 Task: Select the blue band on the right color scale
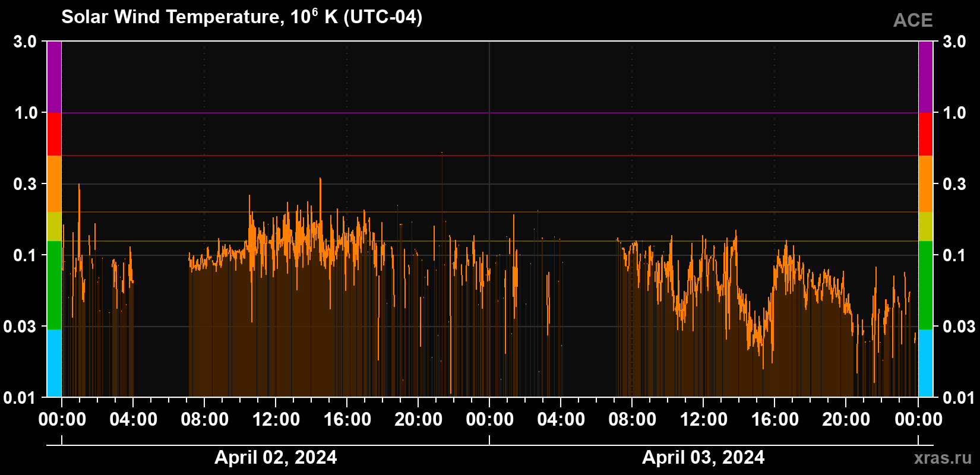point(925,363)
